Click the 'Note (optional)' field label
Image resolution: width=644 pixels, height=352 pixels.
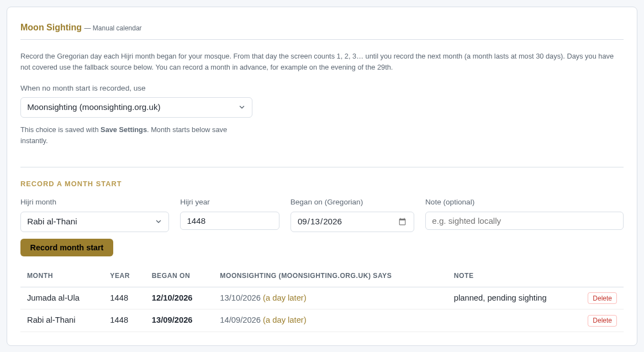coord(450,202)
